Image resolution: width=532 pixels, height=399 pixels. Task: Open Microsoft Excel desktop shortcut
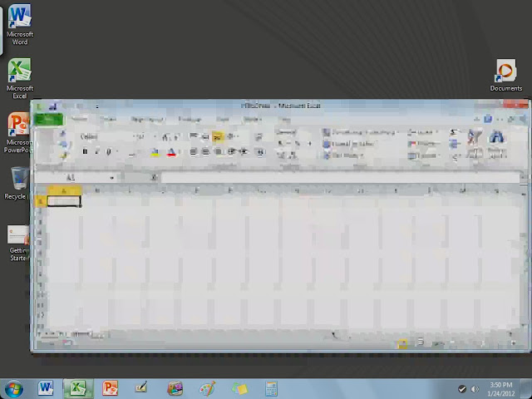[x=20, y=78]
